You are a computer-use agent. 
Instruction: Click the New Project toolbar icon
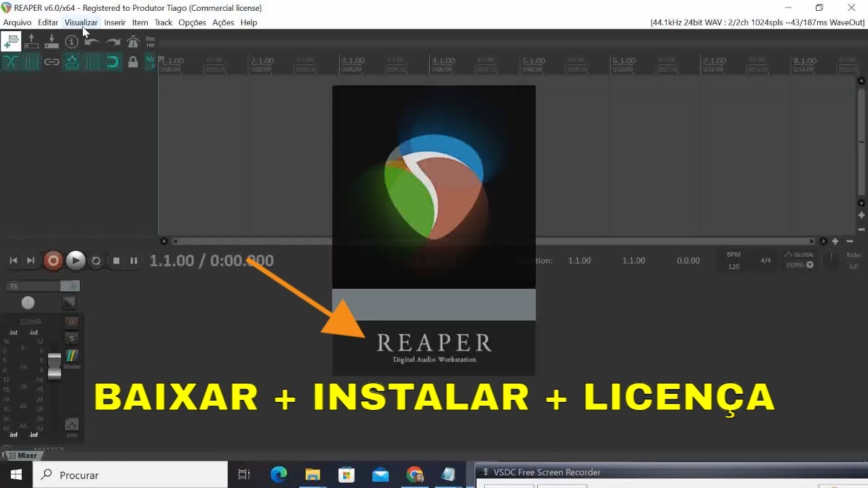tap(11, 42)
